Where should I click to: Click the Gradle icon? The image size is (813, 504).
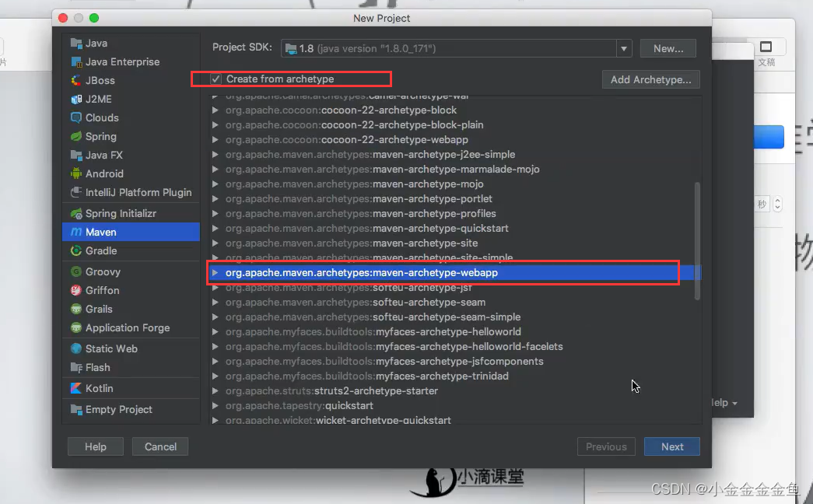click(x=76, y=250)
